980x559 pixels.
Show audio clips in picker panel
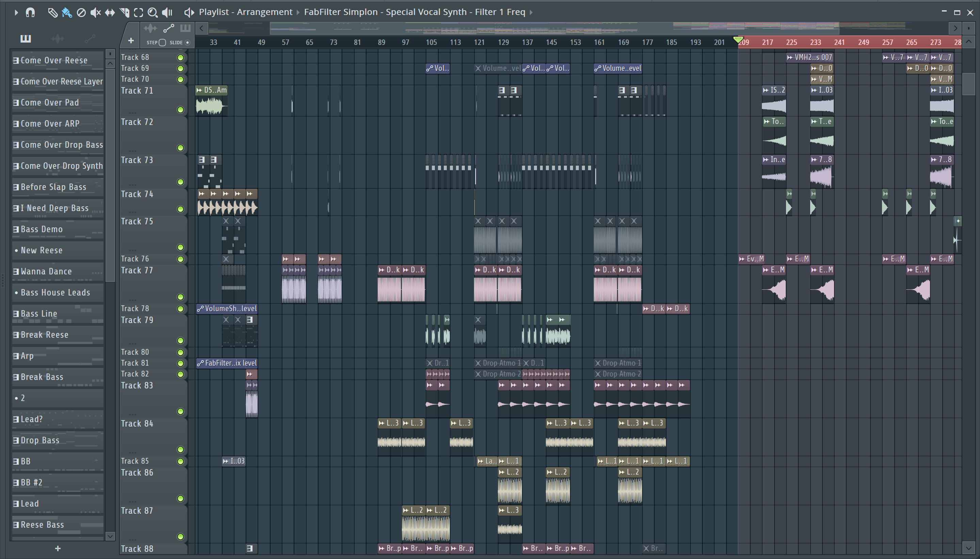tap(58, 38)
